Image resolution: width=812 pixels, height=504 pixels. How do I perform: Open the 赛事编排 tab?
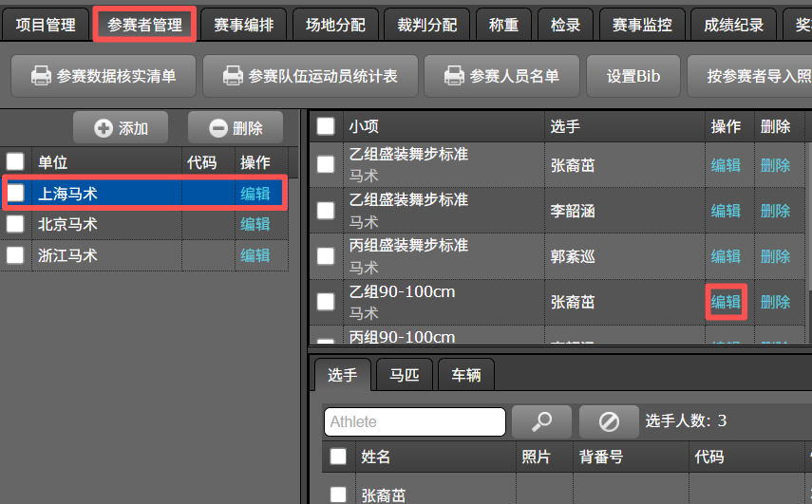[x=244, y=26]
